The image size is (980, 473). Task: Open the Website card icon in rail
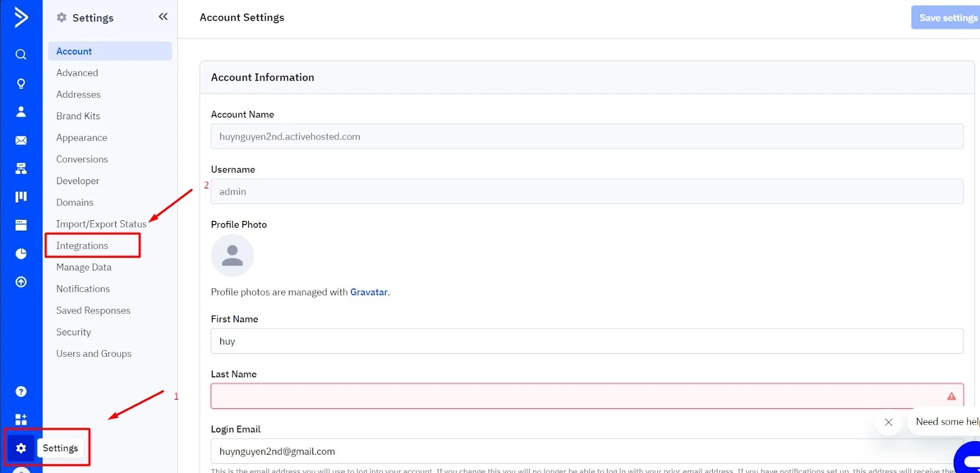click(21, 225)
